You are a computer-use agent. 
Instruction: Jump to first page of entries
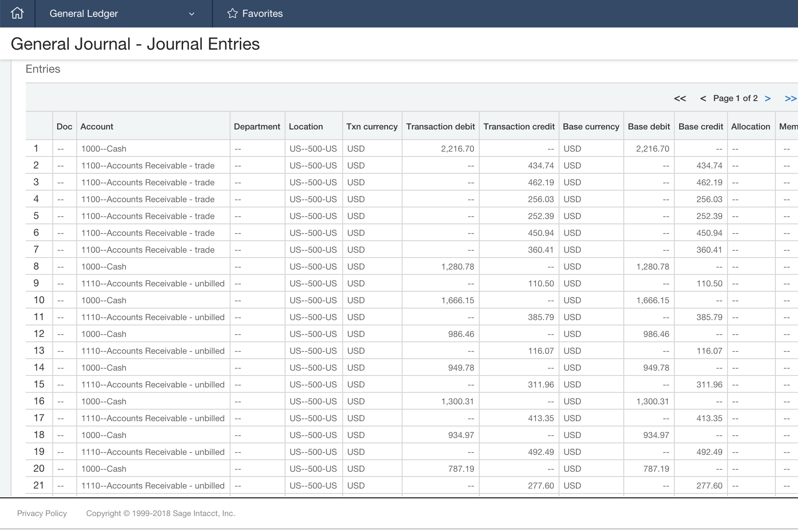[680, 98]
